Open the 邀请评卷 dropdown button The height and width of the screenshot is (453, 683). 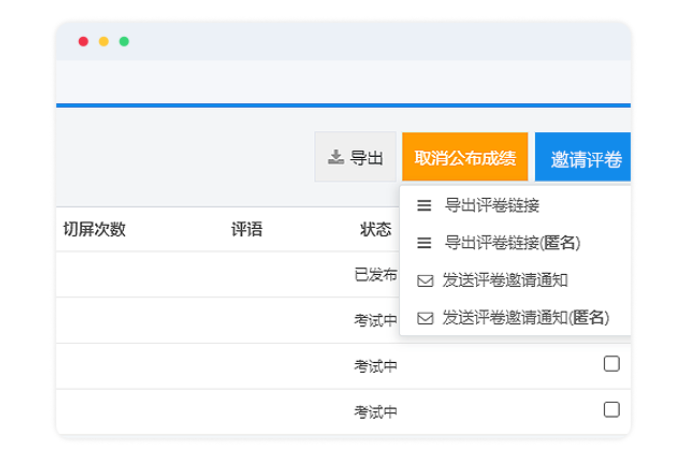(x=584, y=159)
